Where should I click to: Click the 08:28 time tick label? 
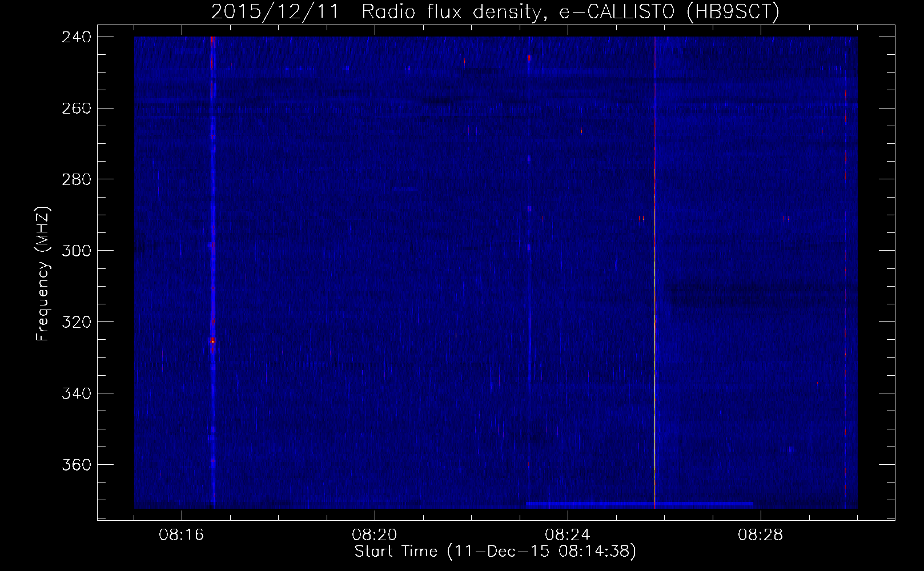point(761,535)
